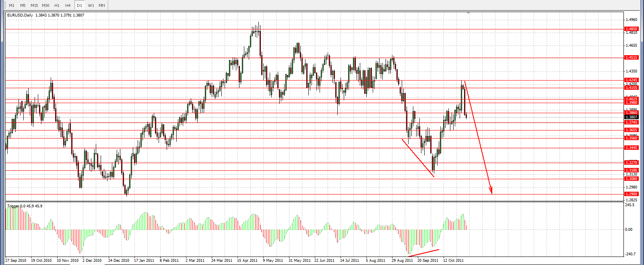Screen dimensions: 644x265
Task: Select the 1.3180 price level tag
Action: [632, 170]
